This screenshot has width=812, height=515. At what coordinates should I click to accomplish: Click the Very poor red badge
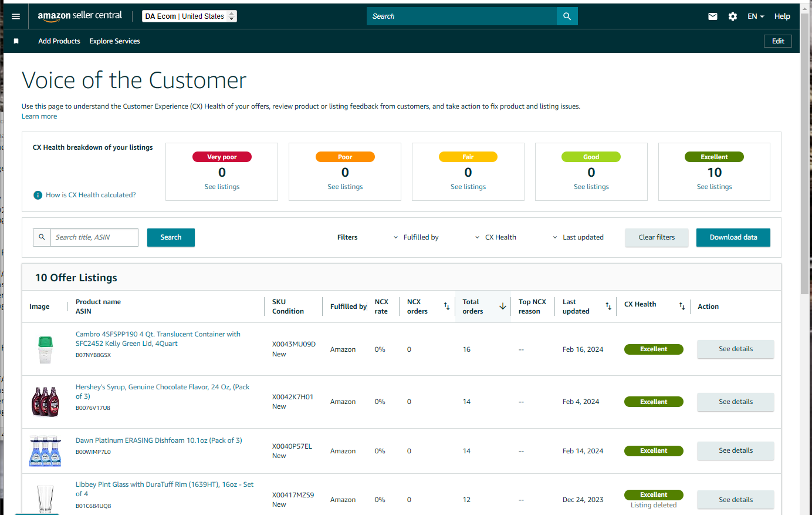click(222, 157)
